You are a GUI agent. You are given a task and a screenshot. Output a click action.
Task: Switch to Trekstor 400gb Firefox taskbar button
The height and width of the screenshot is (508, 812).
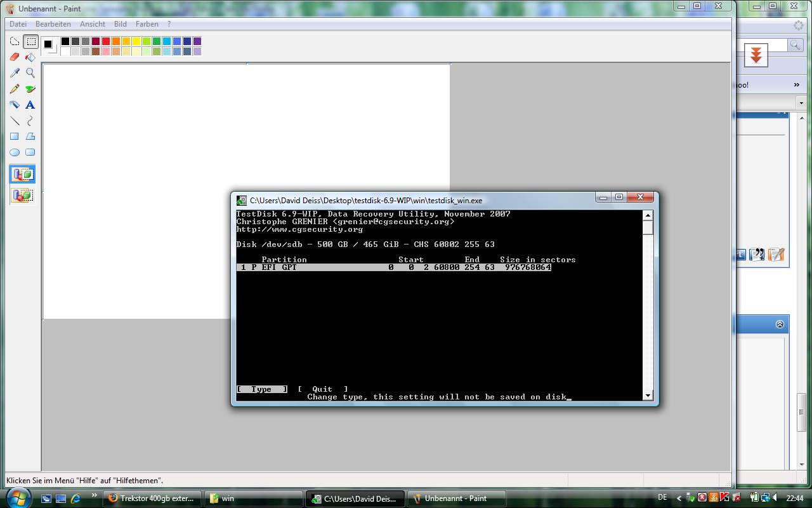click(x=152, y=498)
